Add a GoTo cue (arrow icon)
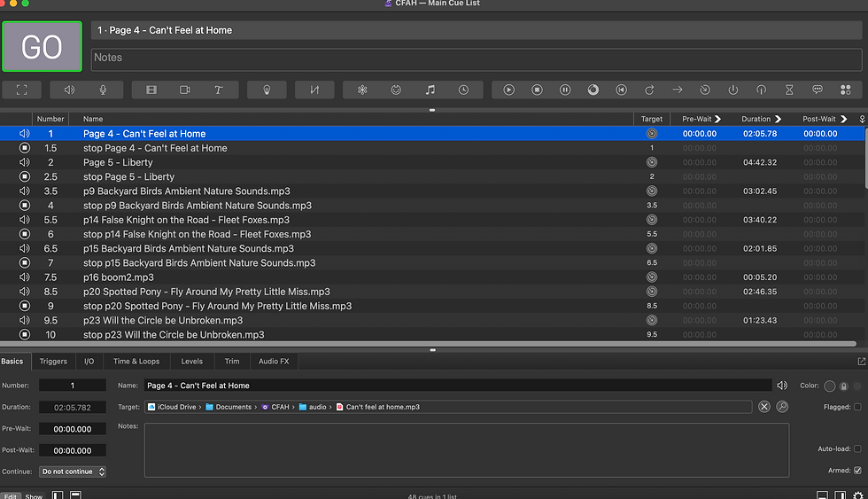The height and width of the screenshot is (499, 868). 678,90
